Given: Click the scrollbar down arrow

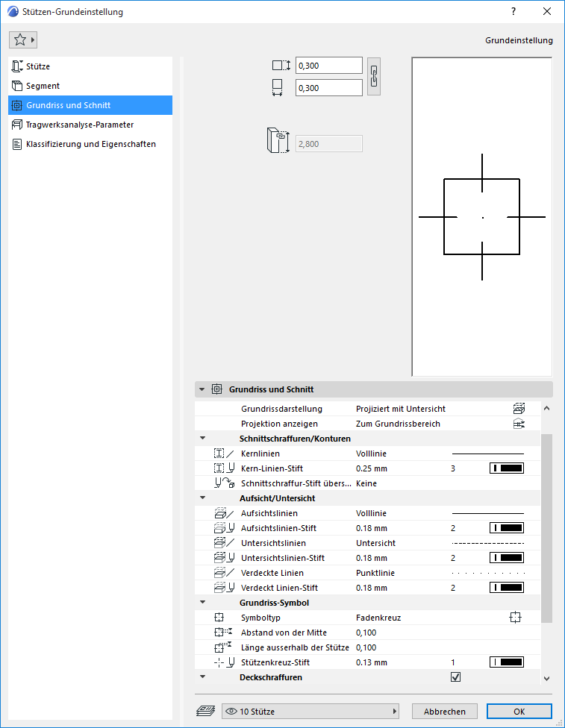Looking at the screenshot, I should click(547, 678).
